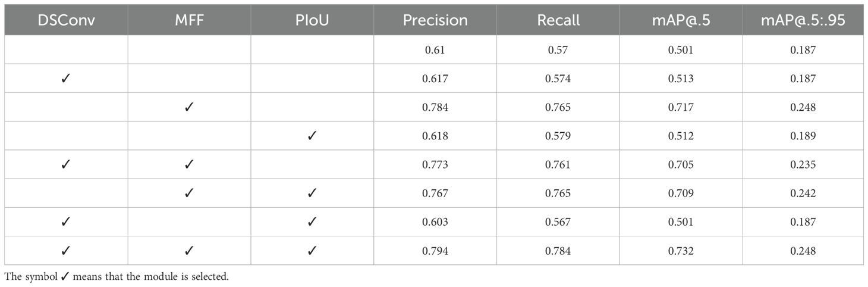Click the baseline precision value 0.61
The width and height of the screenshot is (868, 287).
pos(435,50)
